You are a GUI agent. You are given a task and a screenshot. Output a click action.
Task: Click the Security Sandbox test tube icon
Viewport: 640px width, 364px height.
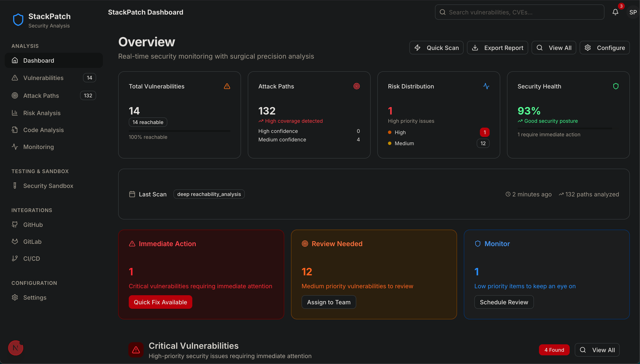(x=15, y=186)
